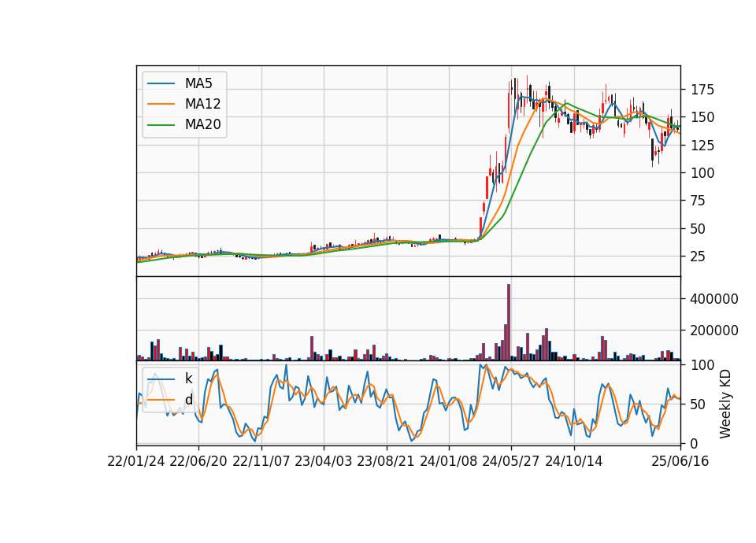The width and height of the screenshot is (756, 543).
Task: Click the 0 tick on the KD axis
Action: pyautogui.click(x=695, y=444)
